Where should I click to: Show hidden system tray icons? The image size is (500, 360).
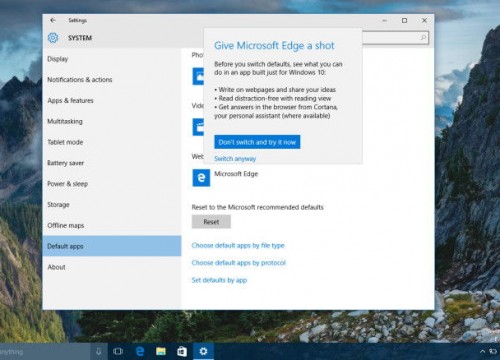[x=482, y=351]
